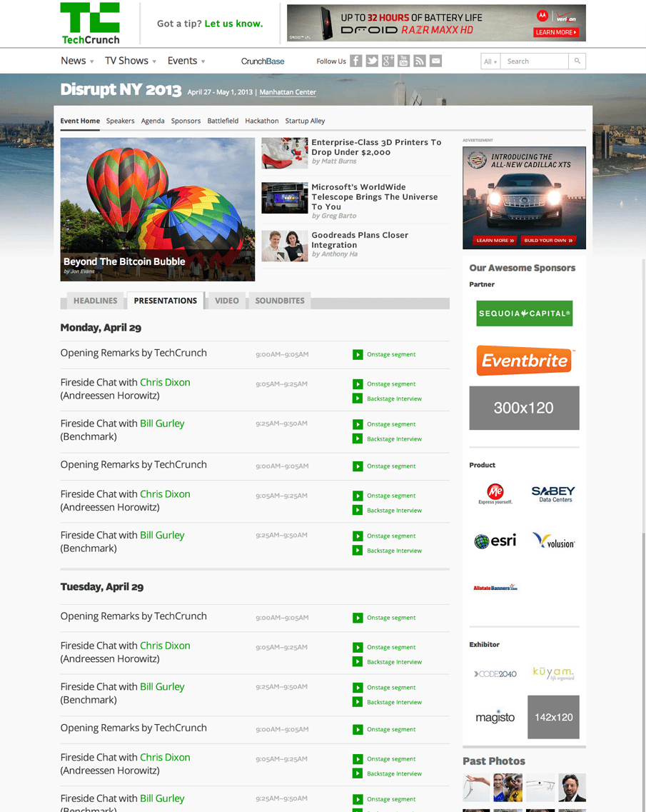Open the Eventbrite sponsor logo
646x812 pixels.
(525, 360)
